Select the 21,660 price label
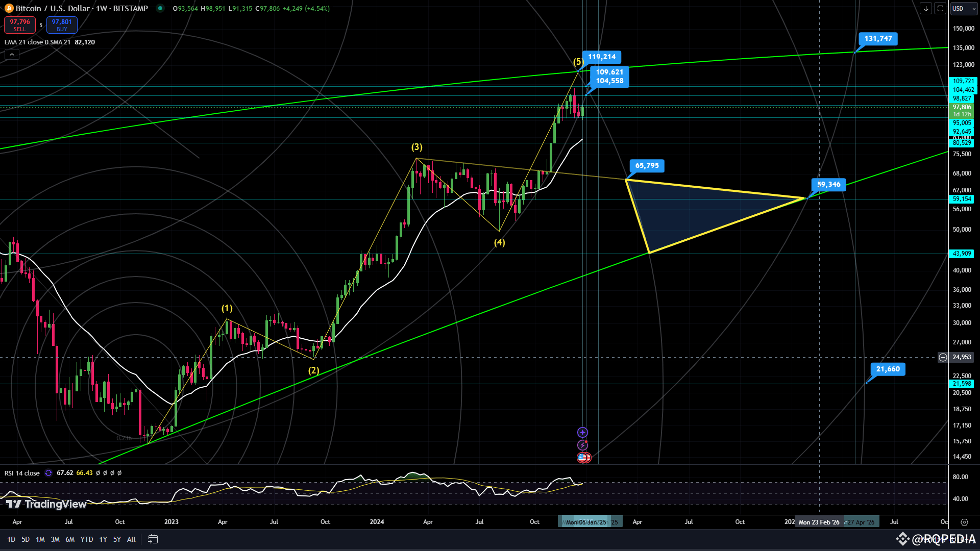 tap(888, 369)
